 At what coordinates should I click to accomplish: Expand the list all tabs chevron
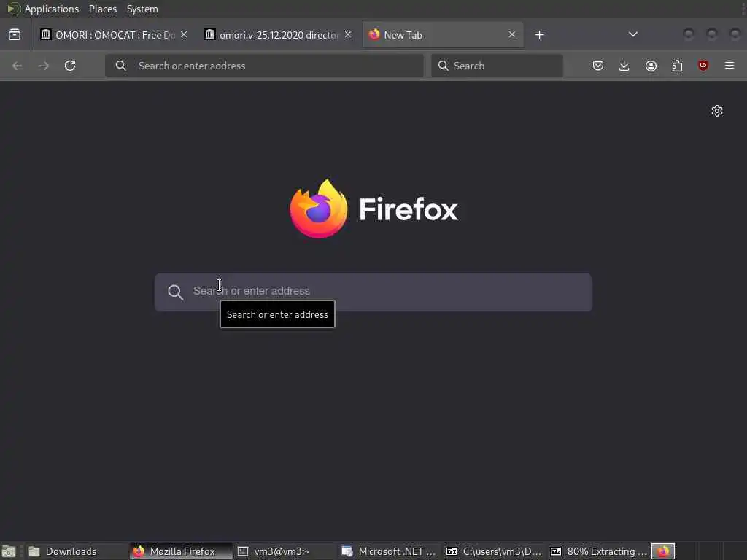[x=632, y=34]
